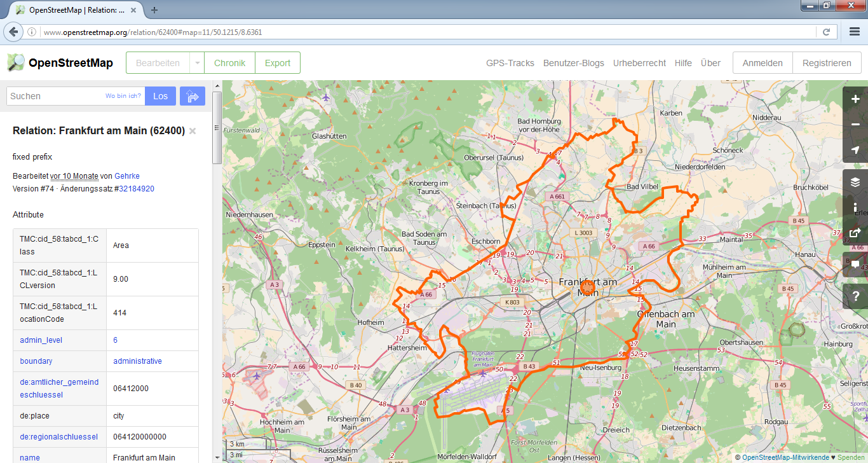Screen dimensions: 868x463
Task: Open the de:regionalschluessel key link
Action: [x=58, y=437]
